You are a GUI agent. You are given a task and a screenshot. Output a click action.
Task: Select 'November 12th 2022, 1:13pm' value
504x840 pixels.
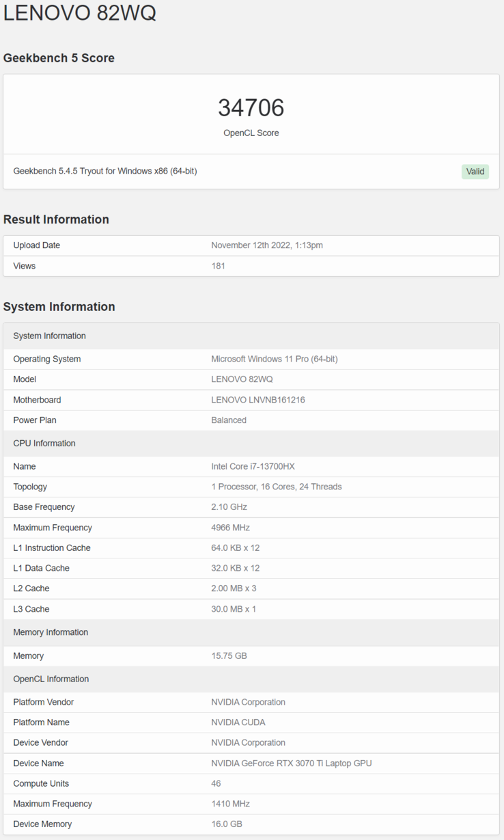[267, 245]
